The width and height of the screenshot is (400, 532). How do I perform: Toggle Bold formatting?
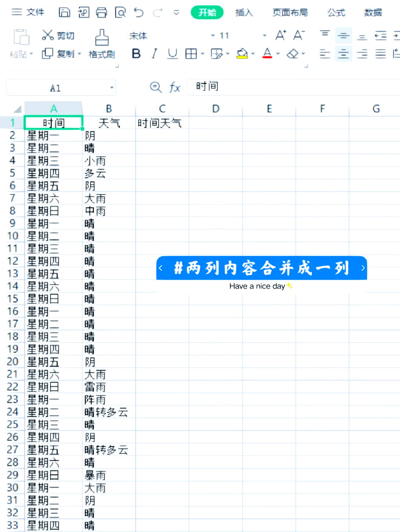(136, 54)
